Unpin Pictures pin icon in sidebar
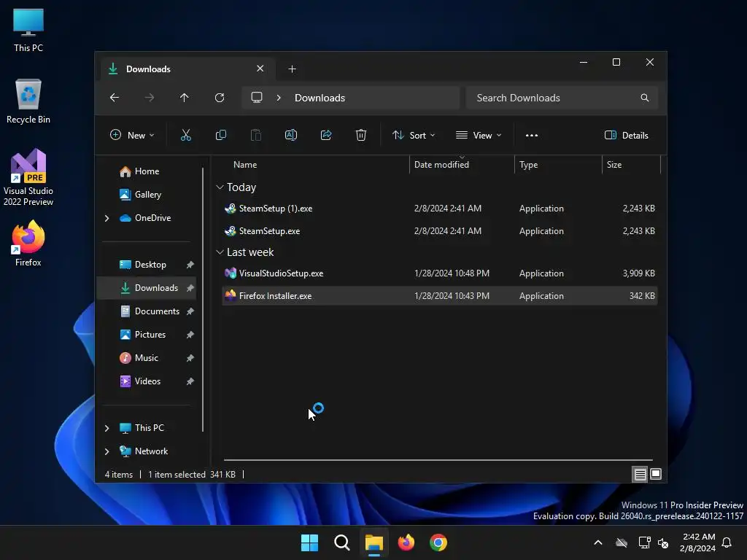Screen dimensions: 747x560 tap(190, 335)
